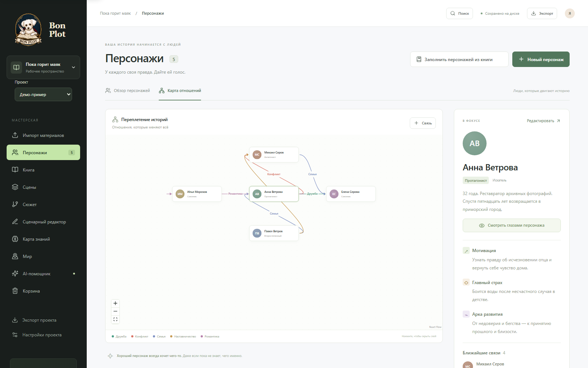588x368 pixels.
Task: Click the character count badge 5
Action: coord(174,59)
